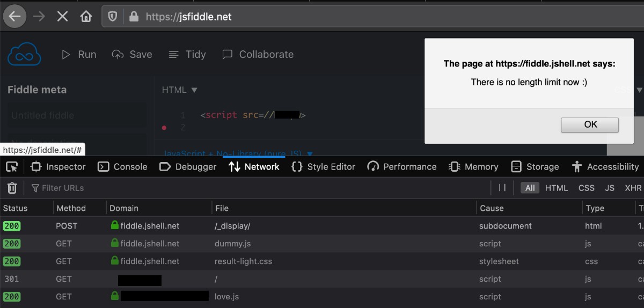Filter requests by JS type

[x=610, y=188]
